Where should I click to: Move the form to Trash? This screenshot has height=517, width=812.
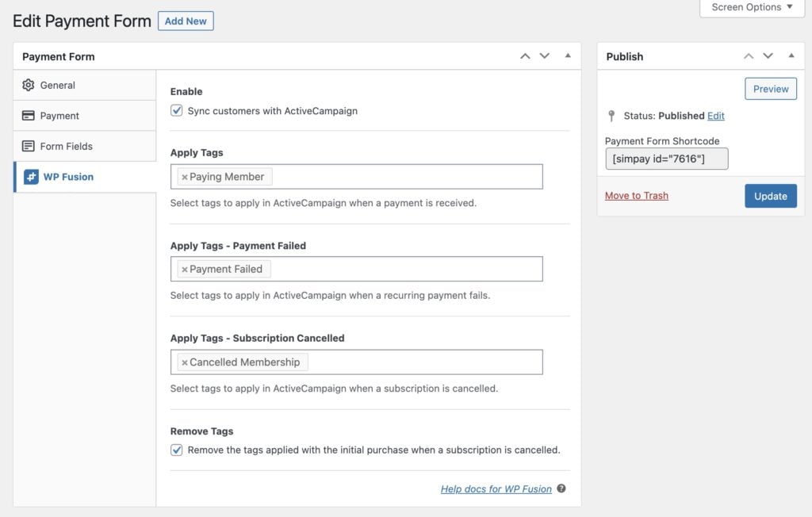637,195
